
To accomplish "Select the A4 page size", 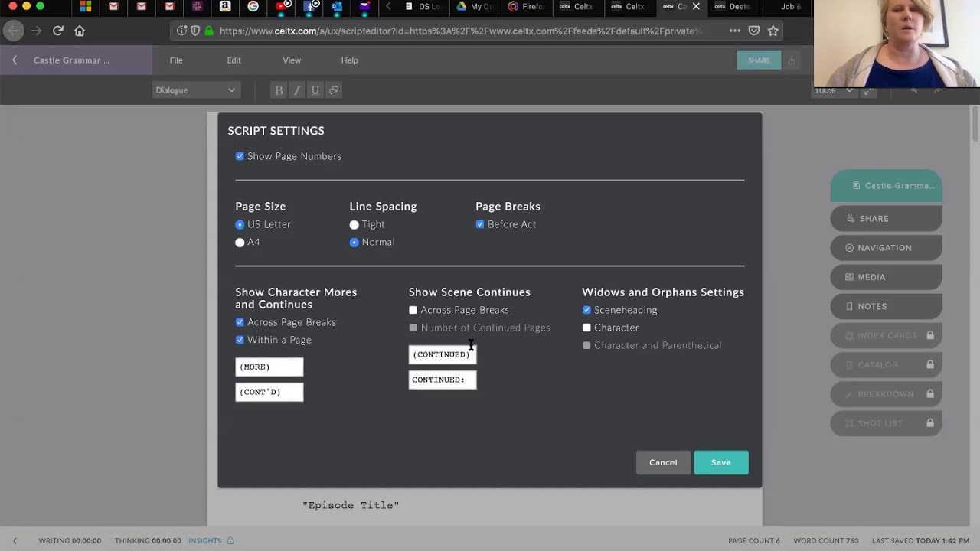I will [x=240, y=243].
